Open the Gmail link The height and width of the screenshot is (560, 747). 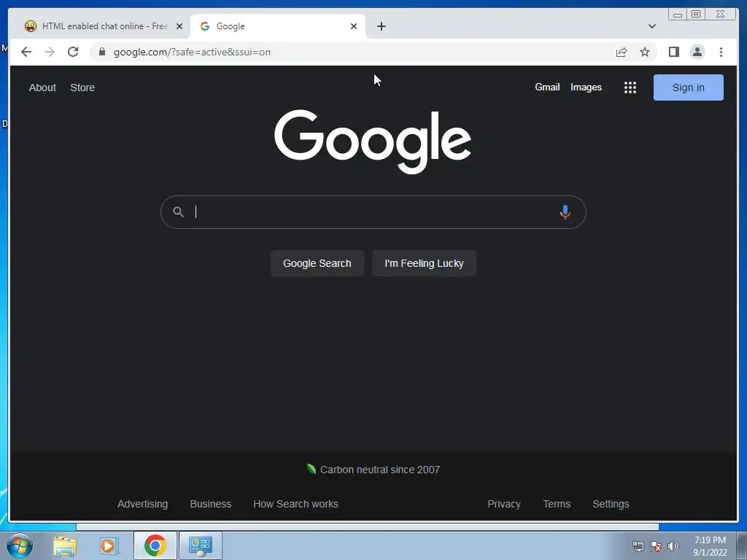click(547, 87)
